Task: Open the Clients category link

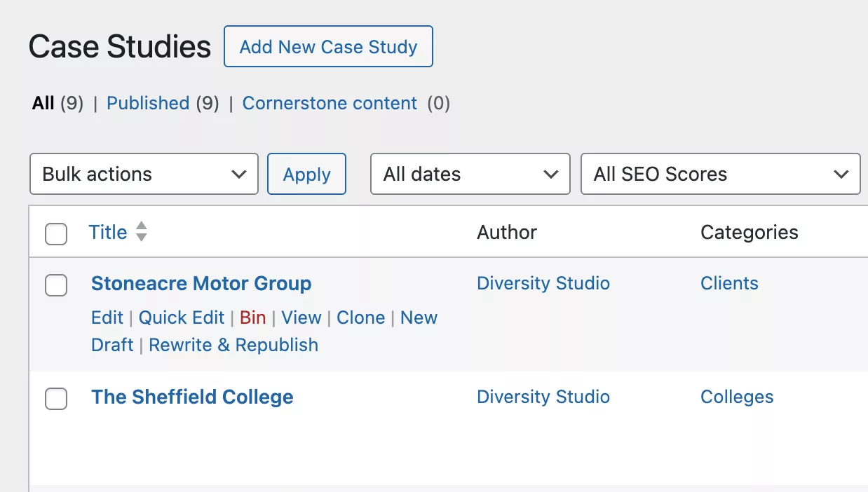Action: pyautogui.click(x=729, y=283)
